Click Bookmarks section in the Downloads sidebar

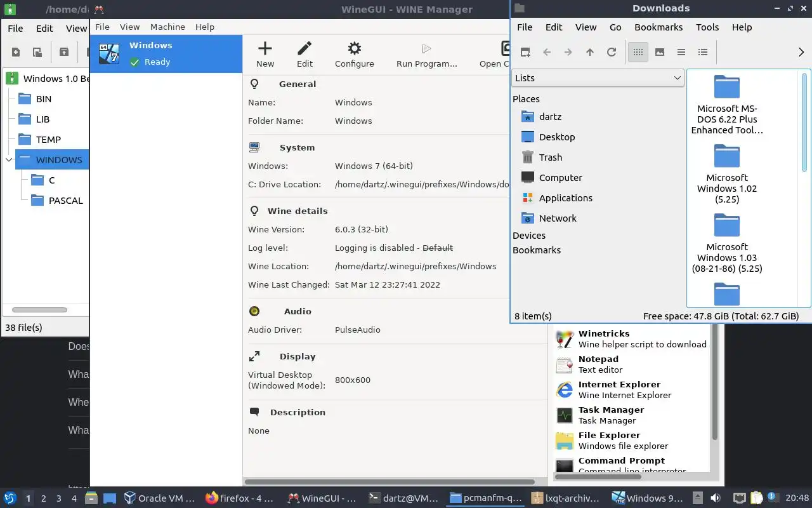[537, 250]
